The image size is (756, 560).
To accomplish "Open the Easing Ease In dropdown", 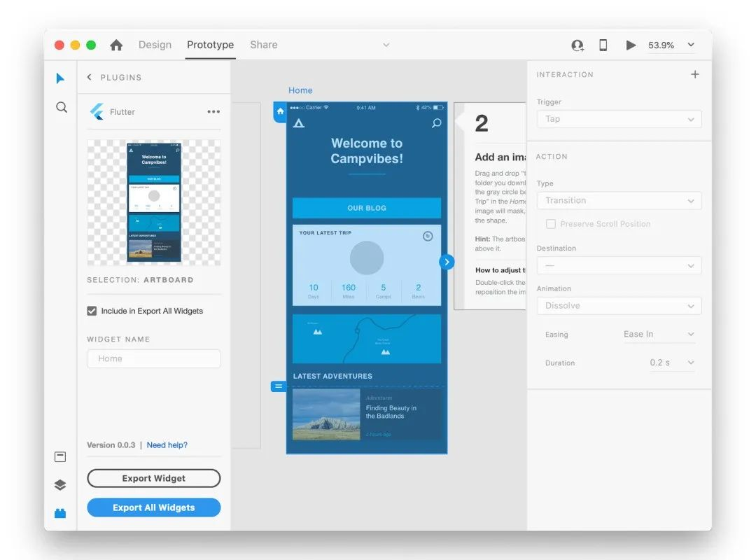I will coord(659,335).
